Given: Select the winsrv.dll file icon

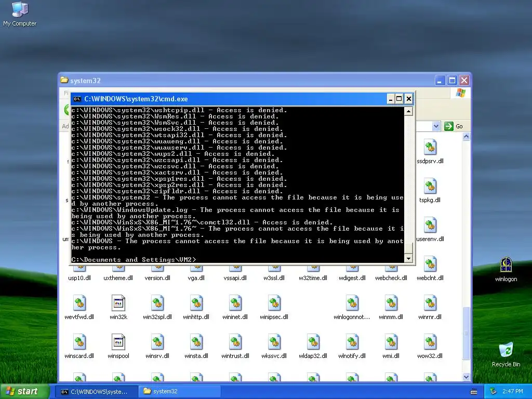Looking at the screenshot, I should 157,342.
